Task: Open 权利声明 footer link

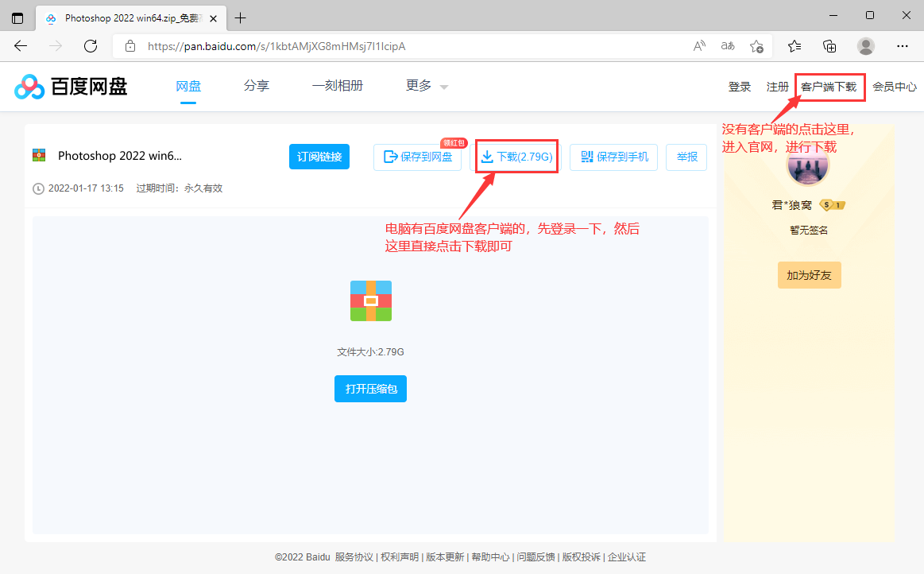Action: point(400,557)
